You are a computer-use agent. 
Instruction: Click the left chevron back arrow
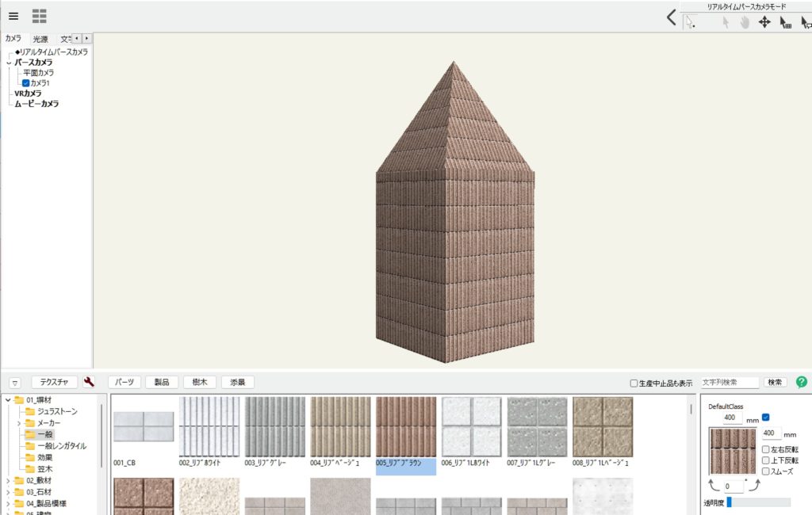672,18
